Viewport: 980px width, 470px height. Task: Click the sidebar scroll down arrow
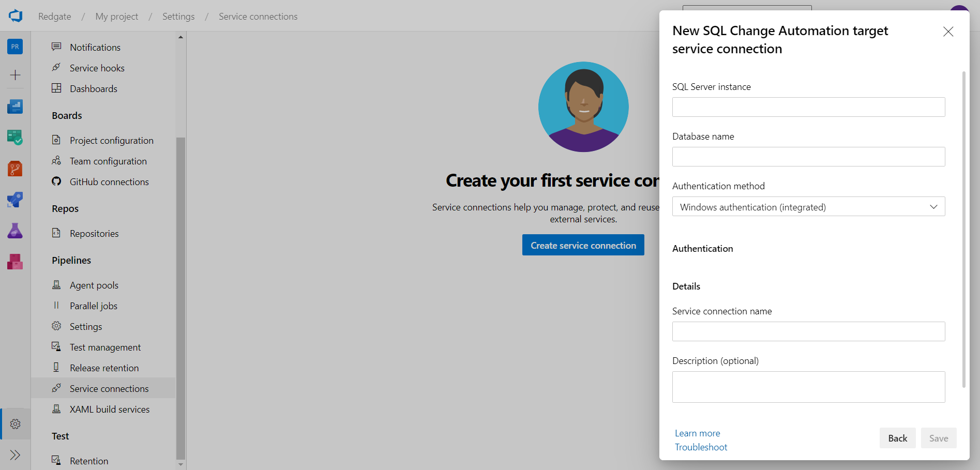click(x=180, y=464)
